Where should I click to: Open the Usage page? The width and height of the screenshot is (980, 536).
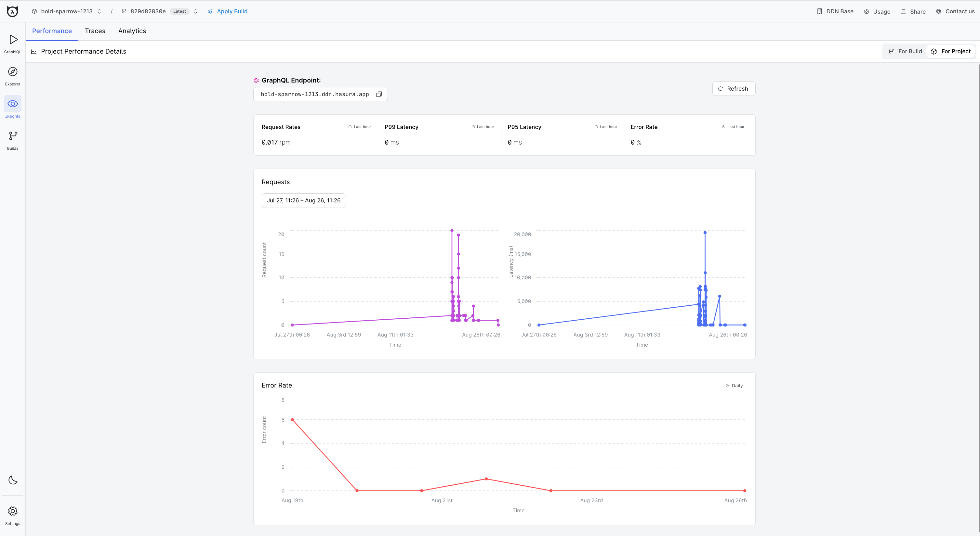[x=877, y=11]
